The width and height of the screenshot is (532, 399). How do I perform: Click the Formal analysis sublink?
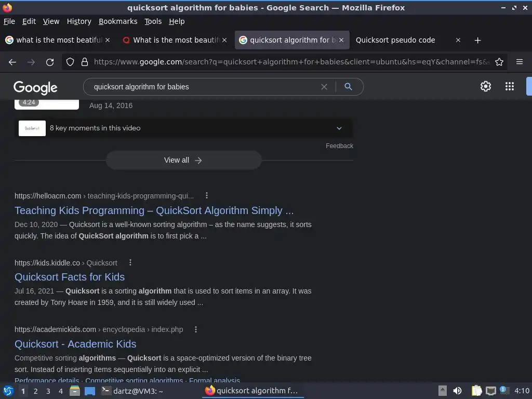click(x=215, y=381)
